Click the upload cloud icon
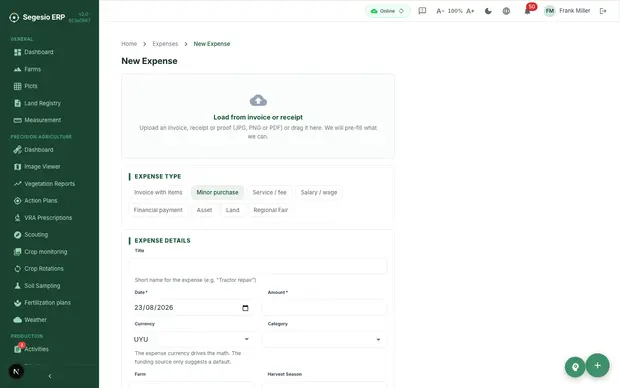The width and height of the screenshot is (620, 388). (258, 100)
